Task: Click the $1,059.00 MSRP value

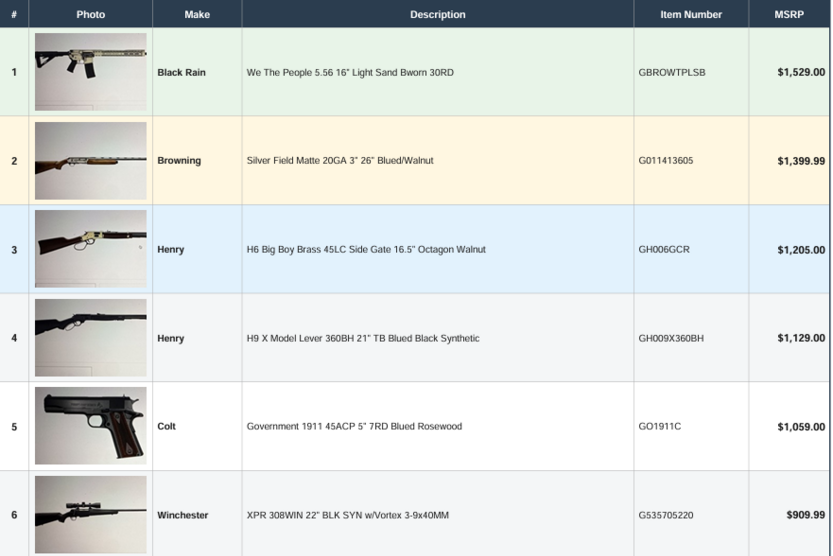Action: tap(801, 426)
